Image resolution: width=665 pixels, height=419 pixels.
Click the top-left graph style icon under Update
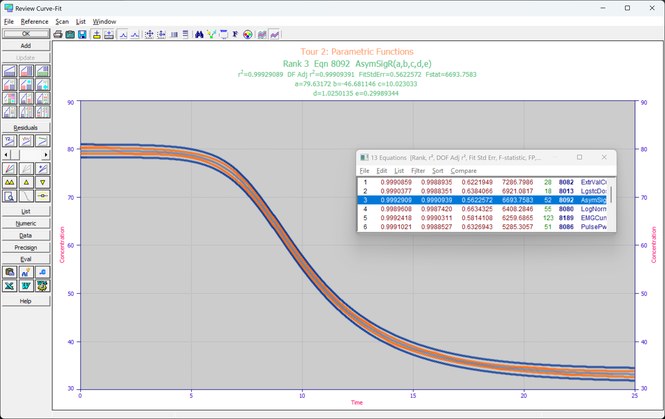tap(9, 71)
